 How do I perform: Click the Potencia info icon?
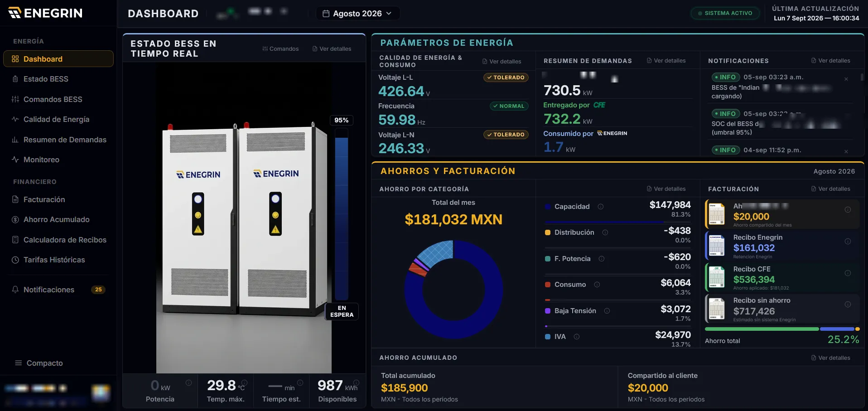(x=188, y=383)
